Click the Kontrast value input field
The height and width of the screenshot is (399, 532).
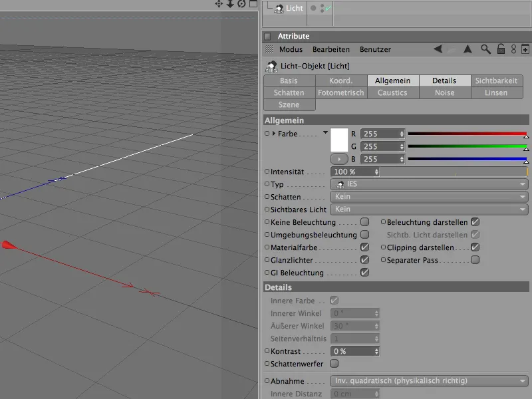352,350
